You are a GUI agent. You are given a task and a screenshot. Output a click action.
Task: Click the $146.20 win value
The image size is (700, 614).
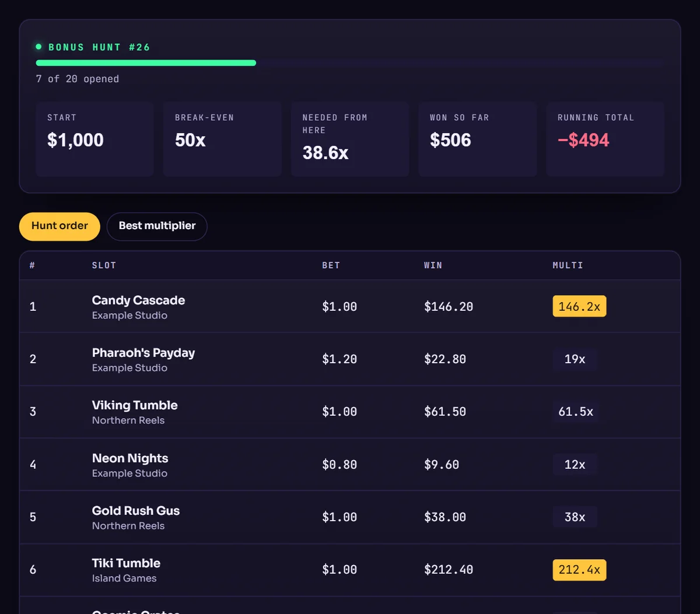click(x=449, y=307)
